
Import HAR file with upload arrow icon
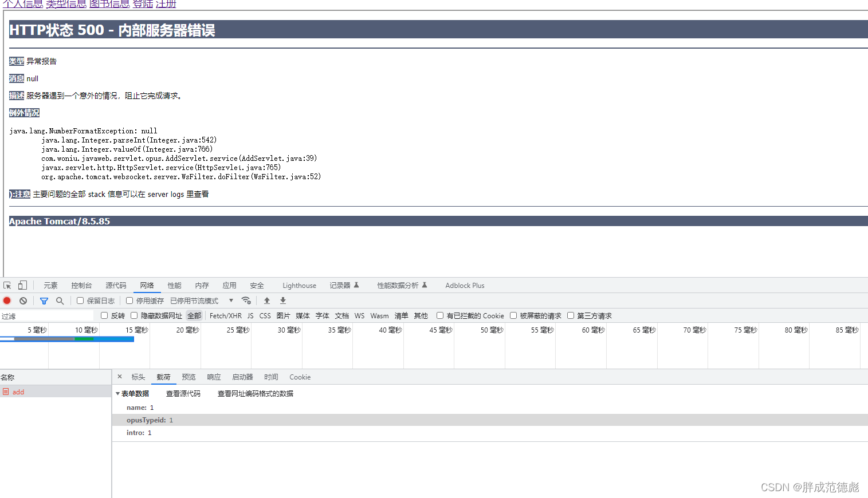[267, 301]
